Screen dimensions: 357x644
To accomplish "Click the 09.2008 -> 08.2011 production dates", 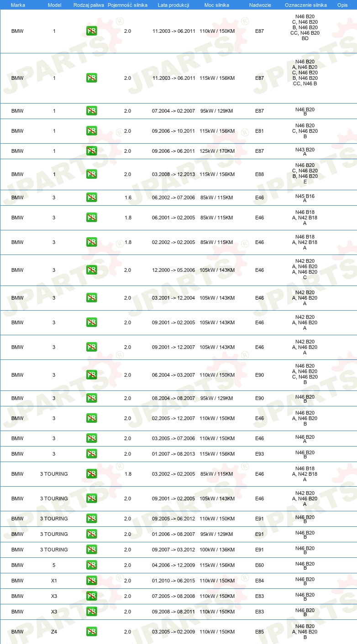I will (x=173, y=612).
